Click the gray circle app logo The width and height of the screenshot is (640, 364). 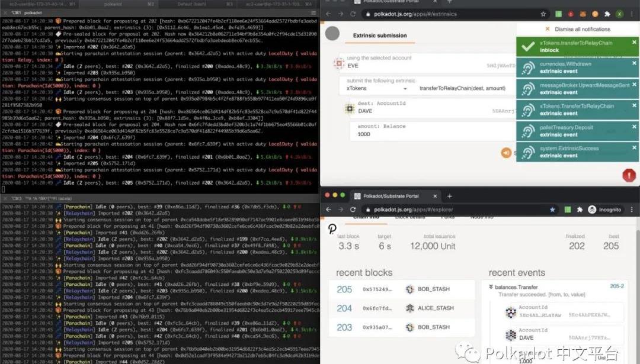(332, 33)
